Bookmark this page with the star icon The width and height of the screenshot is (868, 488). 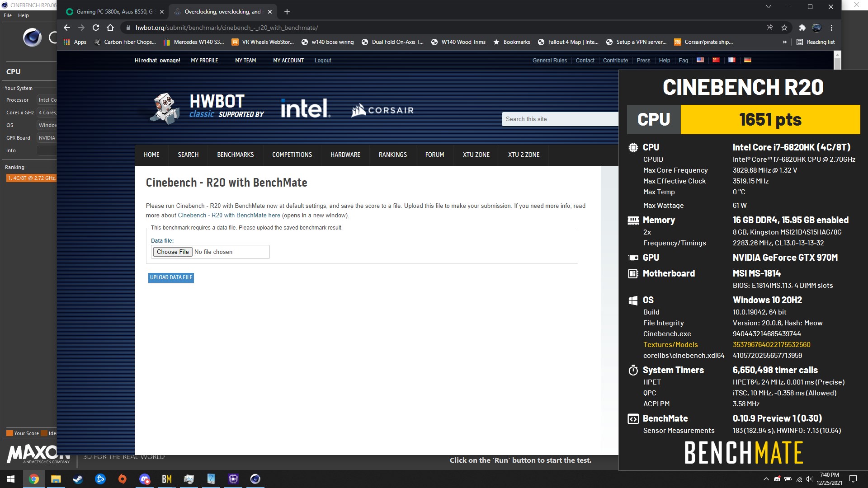[x=784, y=28]
